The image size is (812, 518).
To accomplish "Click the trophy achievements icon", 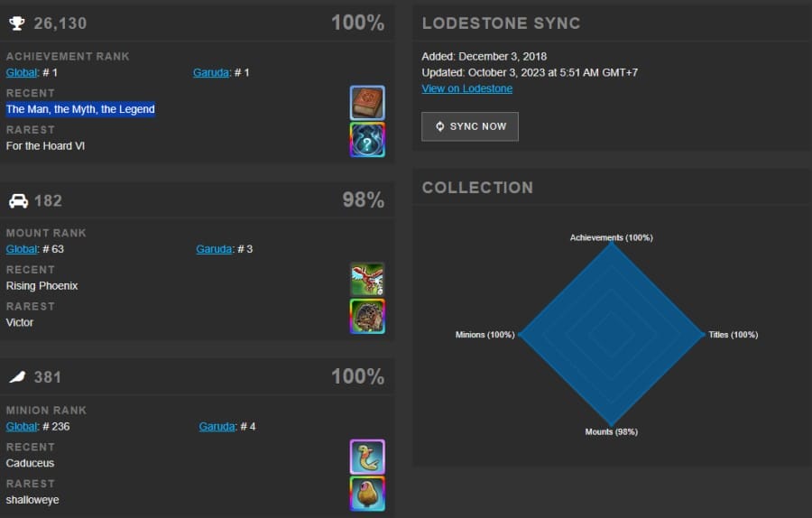I will click(17, 23).
